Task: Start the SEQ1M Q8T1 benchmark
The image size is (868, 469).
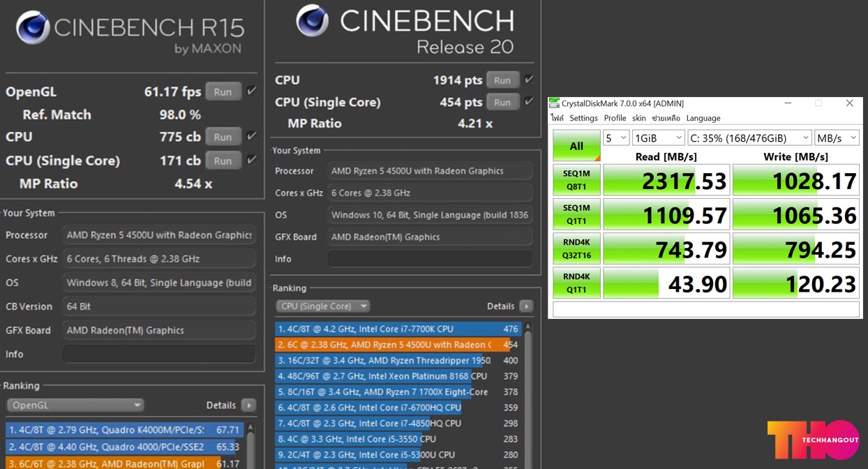Action: (x=576, y=180)
